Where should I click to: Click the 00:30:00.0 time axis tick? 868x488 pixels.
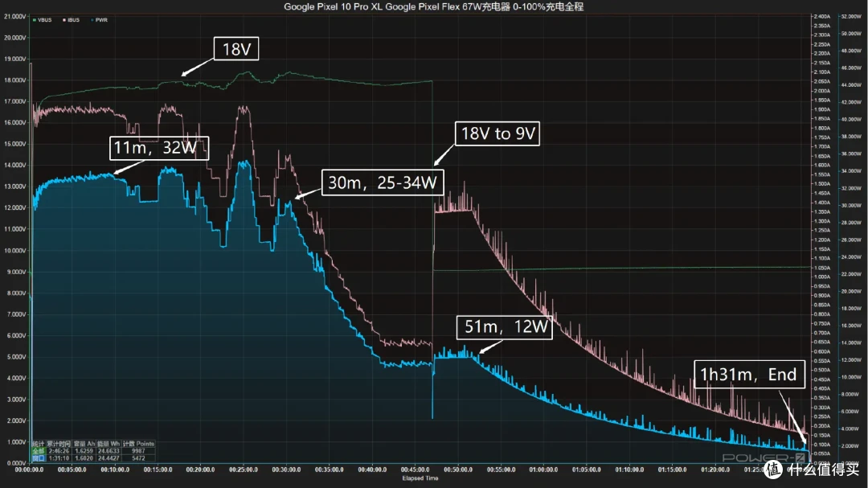(286, 470)
